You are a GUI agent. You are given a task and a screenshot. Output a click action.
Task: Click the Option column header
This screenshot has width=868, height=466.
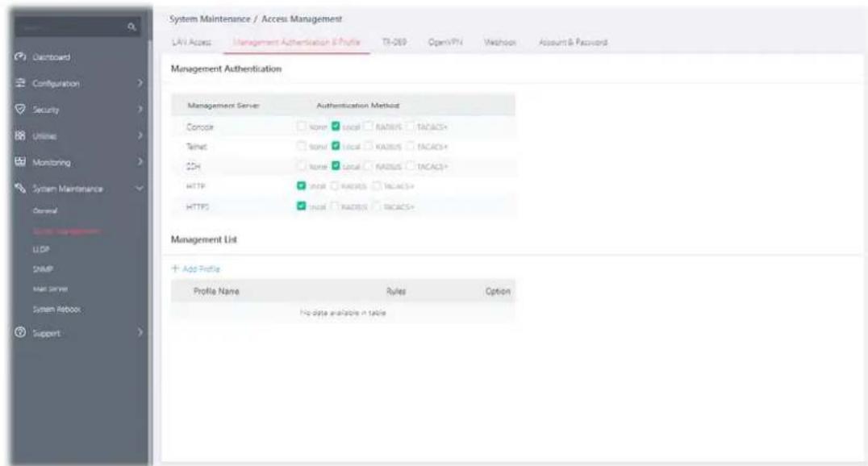click(x=498, y=291)
